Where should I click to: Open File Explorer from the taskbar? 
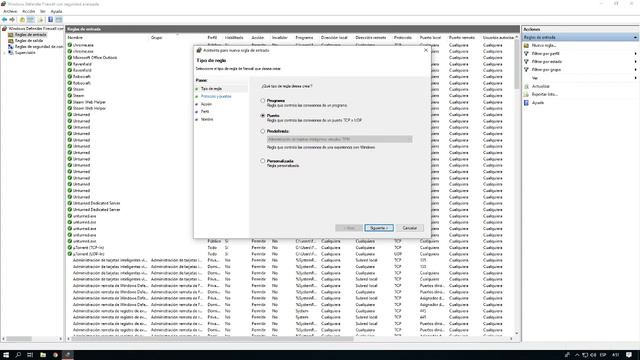tap(42, 355)
